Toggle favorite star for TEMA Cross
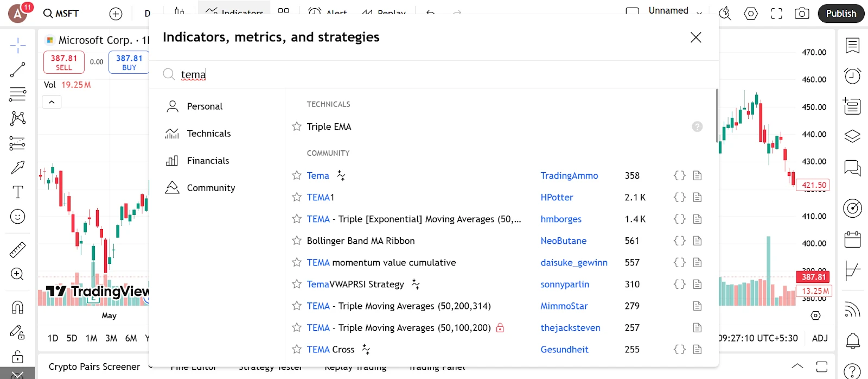 pos(297,349)
